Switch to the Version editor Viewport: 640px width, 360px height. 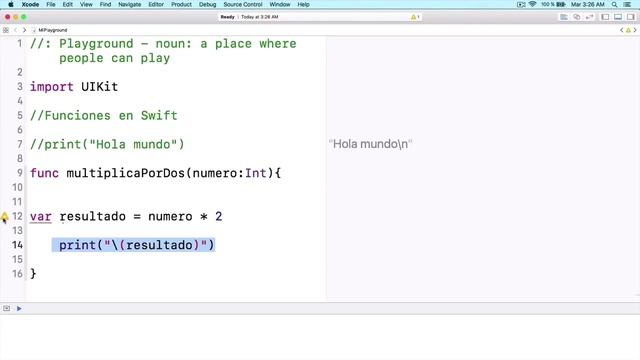(x=590, y=17)
